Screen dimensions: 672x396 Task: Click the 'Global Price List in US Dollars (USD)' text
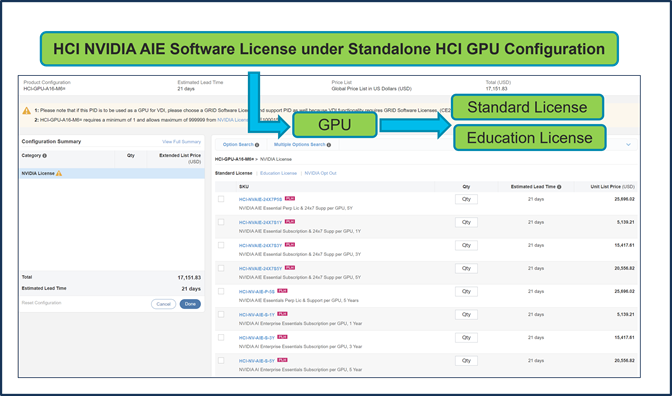point(372,89)
